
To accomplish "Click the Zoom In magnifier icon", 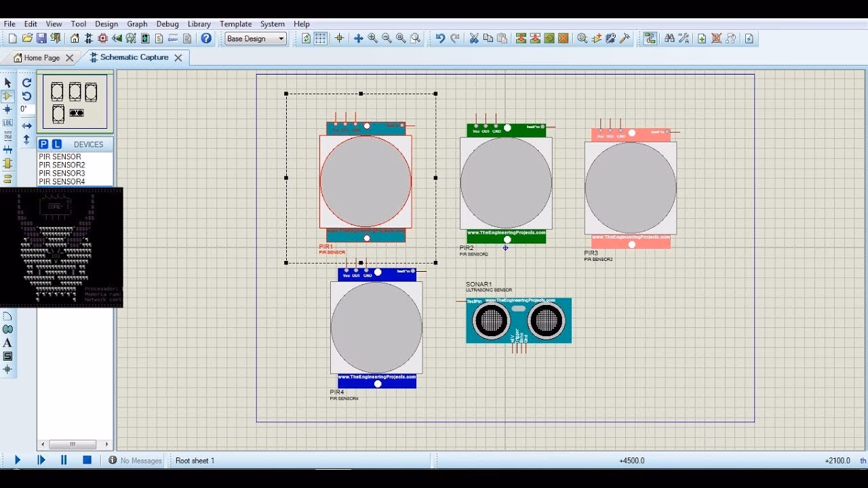I will pyautogui.click(x=372, y=39).
